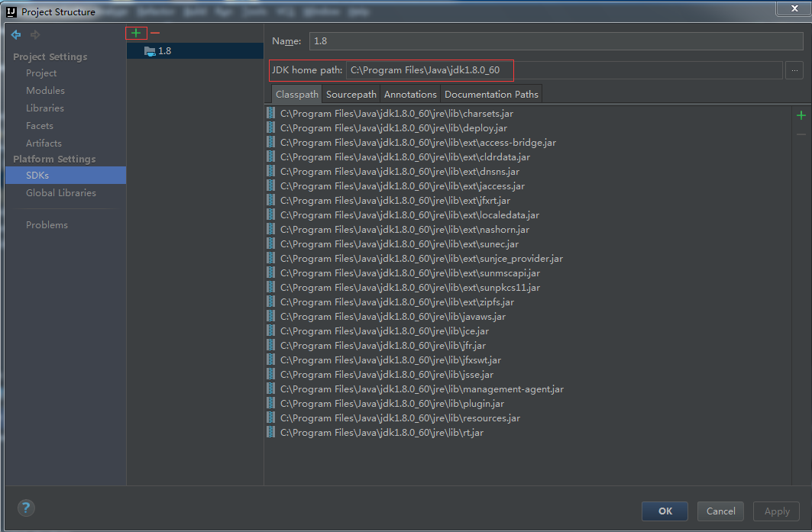Select the sunmscapi.jar classpath entry
The width and height of the screenshot is (812, 532).
(410, 272)
